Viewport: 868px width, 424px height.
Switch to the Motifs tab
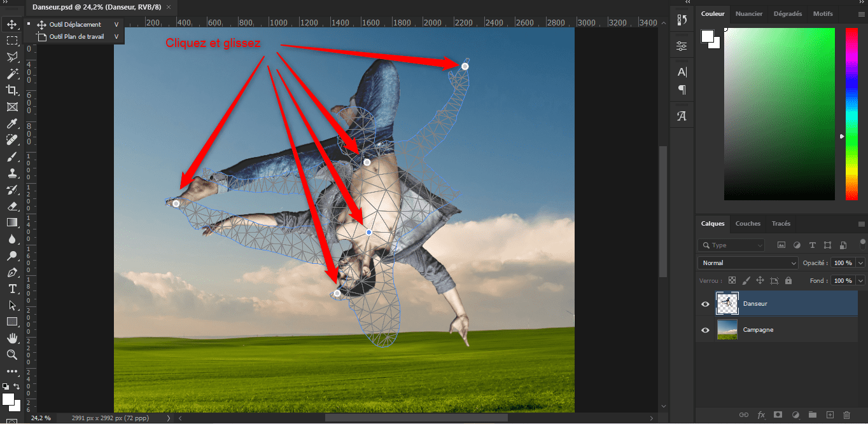tap(823, 13)
